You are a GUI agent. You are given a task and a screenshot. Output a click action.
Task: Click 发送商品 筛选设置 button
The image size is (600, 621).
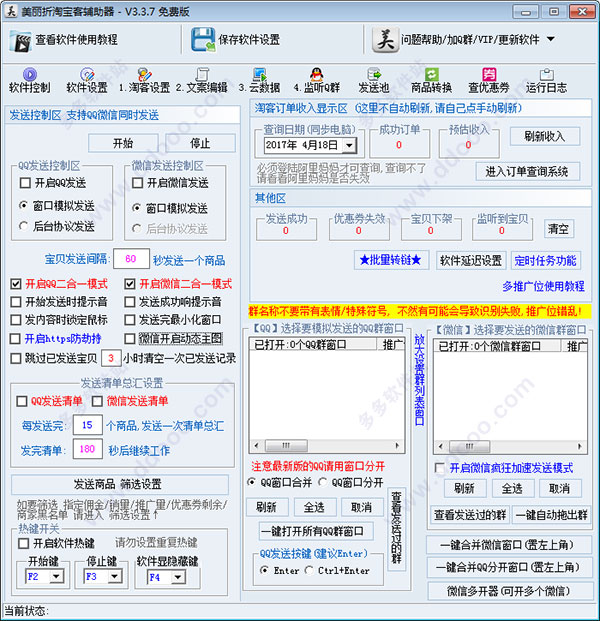pos(120,484)
